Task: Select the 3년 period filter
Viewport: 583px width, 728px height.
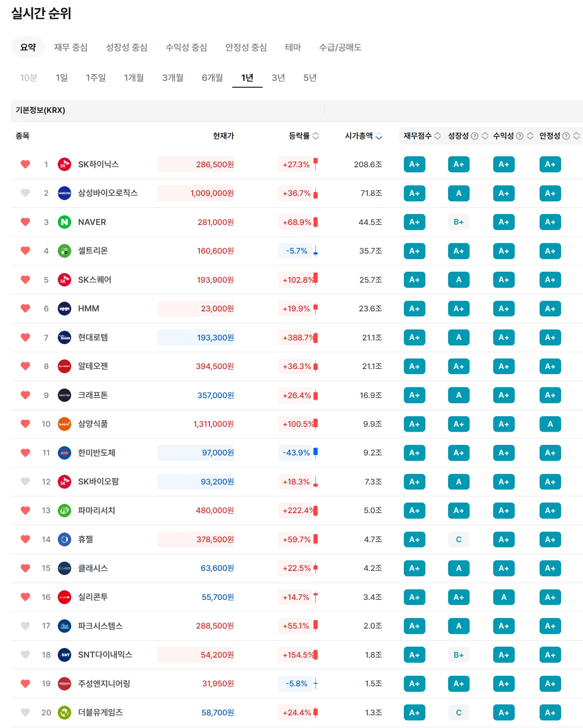Action: pos(278,78)
